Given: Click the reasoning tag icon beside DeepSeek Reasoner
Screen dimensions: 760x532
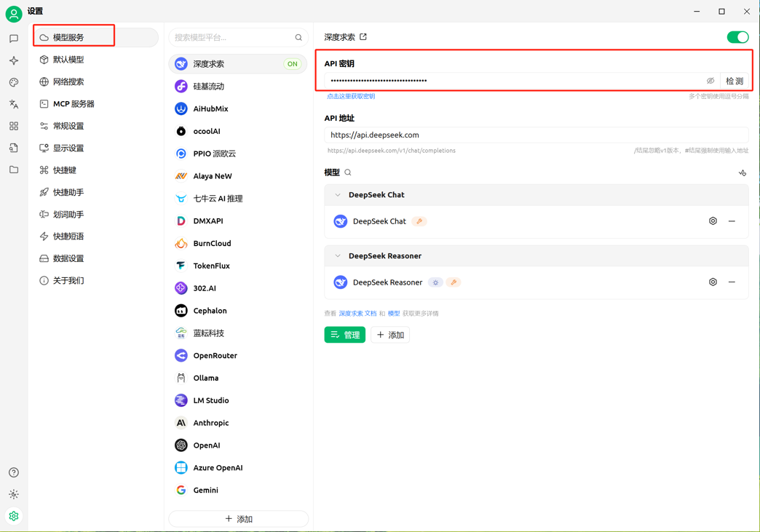Looking at the screenshot, I should tap(436, 282).
